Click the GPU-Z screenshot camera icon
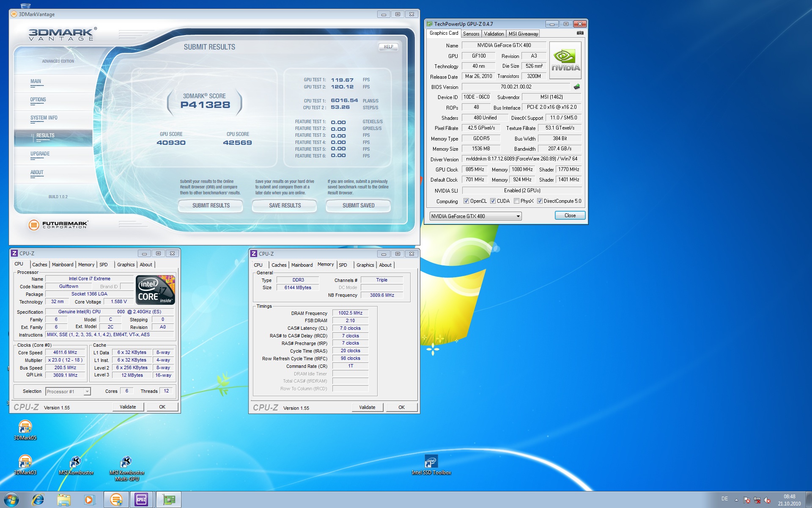Image resolution: width=812 pixels, height=508 pixels. coord(580,33)
